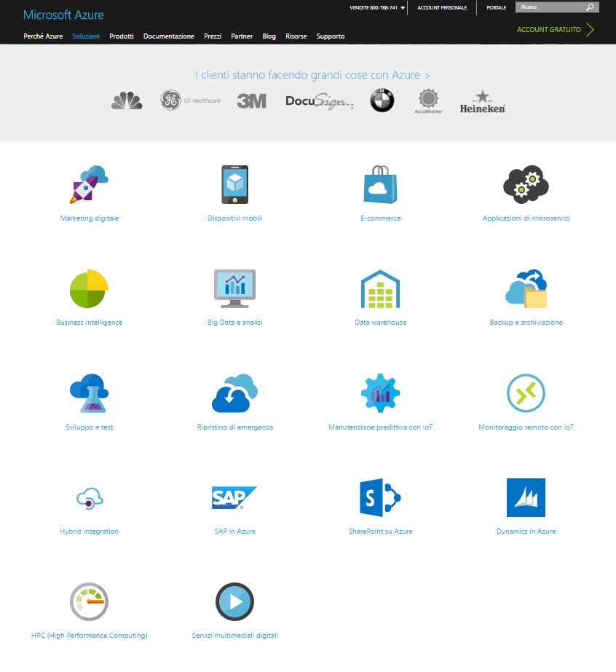Click the AccuWeather customer logo

pos(428,101)
